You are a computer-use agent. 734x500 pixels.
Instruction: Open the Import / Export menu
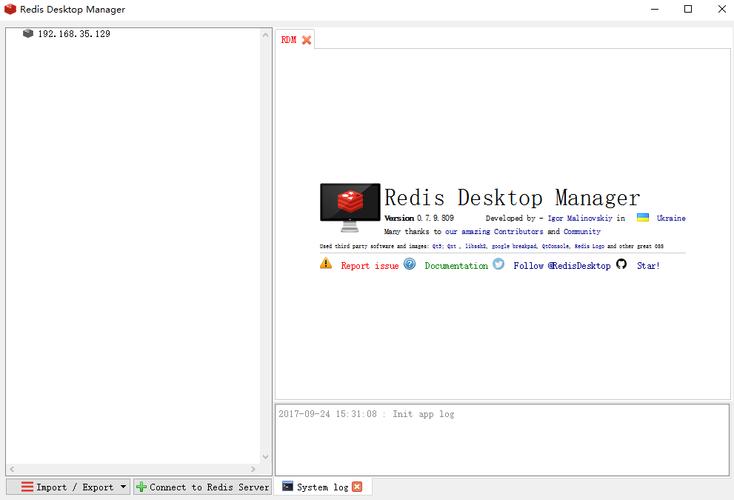pyautogui.click(x=68, y=487)
